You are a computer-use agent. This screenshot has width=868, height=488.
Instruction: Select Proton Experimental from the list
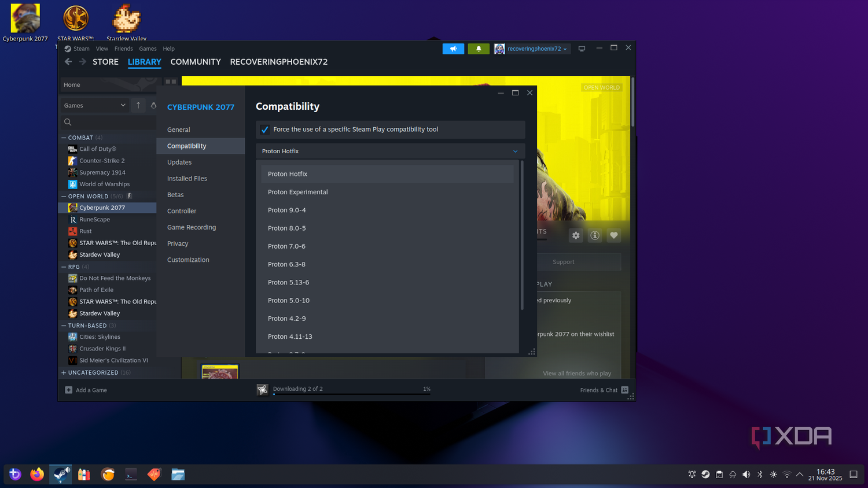pyautogui.click(x=387, y=192)
